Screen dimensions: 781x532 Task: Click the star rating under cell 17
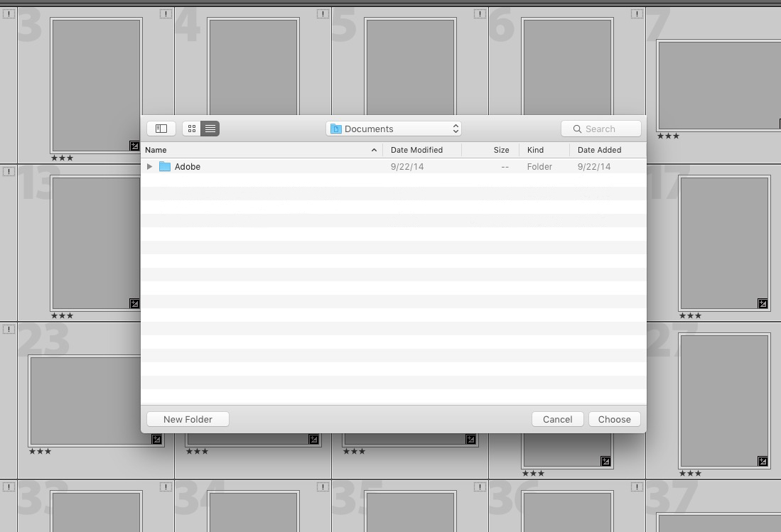click(690, 315)
